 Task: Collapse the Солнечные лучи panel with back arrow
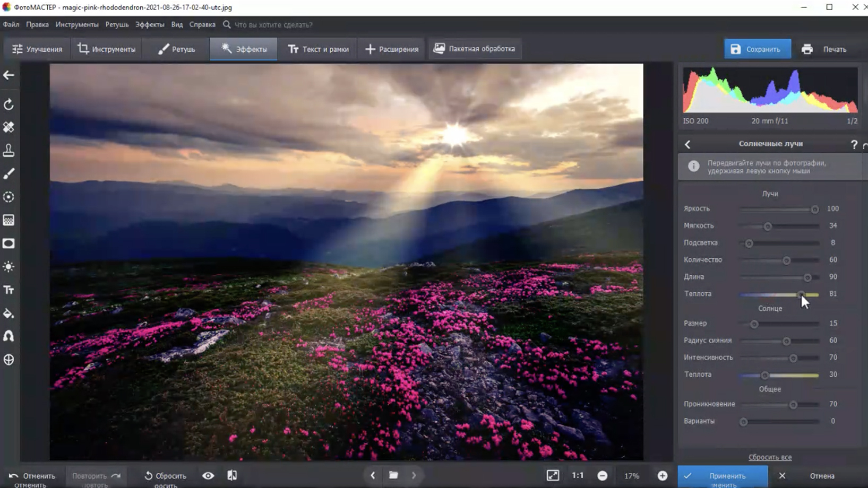tap(687, 144)
